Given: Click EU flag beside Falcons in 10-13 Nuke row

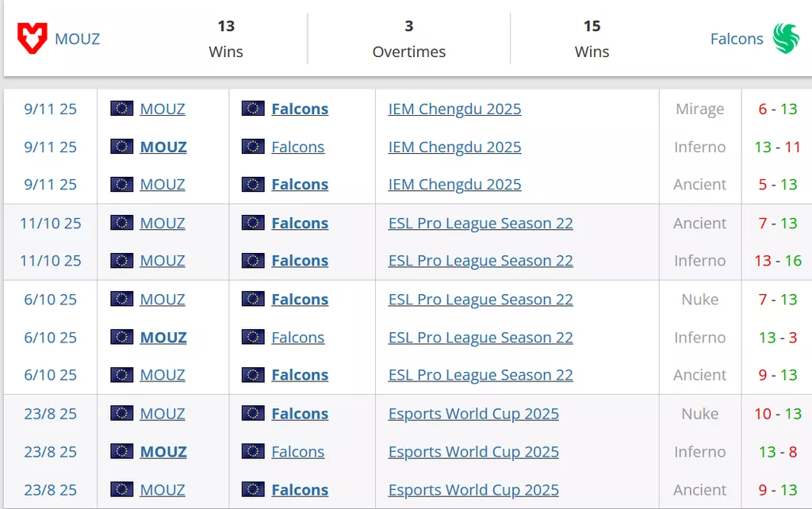Looking at the screenshot, I should (x=253, y=414).
